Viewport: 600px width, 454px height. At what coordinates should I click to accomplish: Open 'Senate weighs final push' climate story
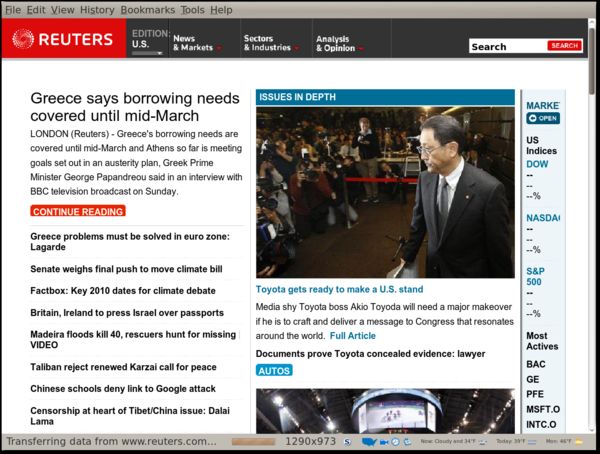[x=126, y=269]
